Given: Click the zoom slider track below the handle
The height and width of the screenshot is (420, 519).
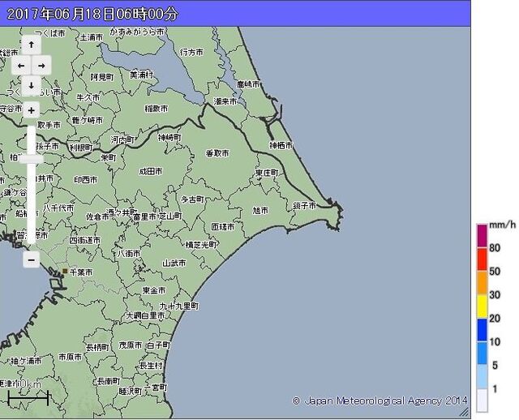Looking at the screenshot, I should (x=31, y=204).
